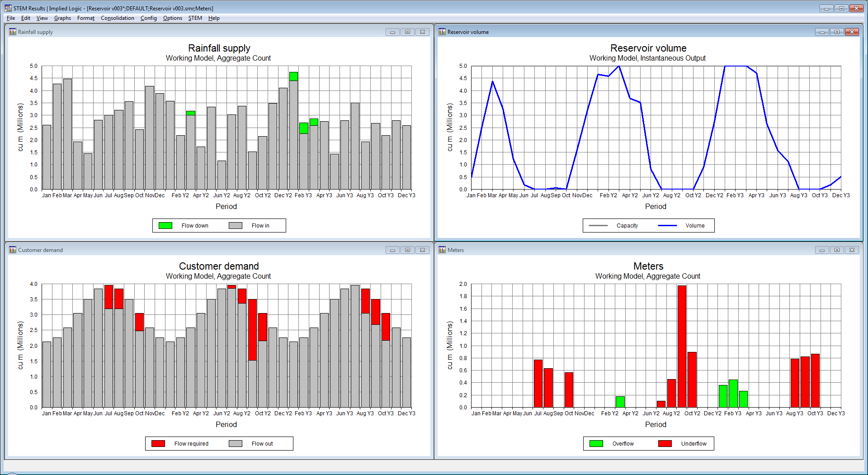The image size is (868, 475).
Task: Close the Rainfall supply window
Action: tap(422, 32)
